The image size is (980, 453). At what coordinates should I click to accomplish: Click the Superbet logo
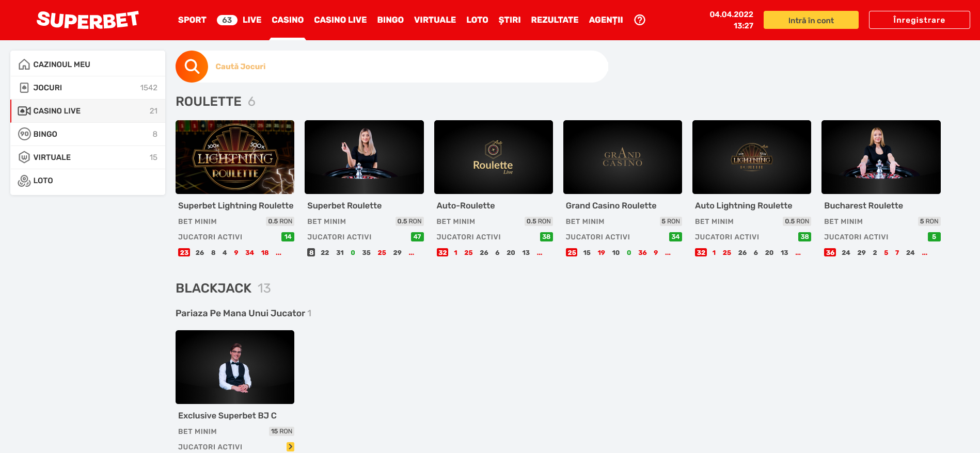[88, 20]
